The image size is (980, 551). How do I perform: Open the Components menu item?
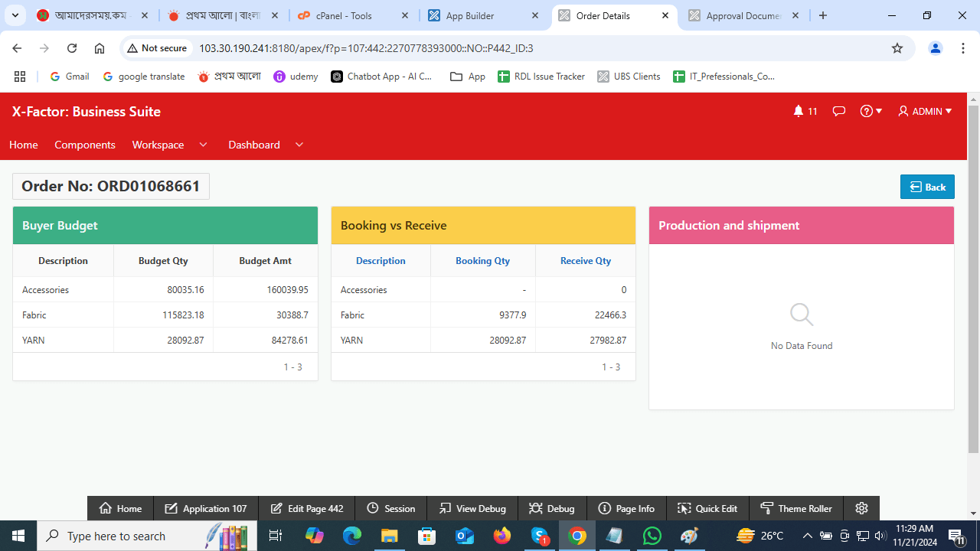pos(84,145)
